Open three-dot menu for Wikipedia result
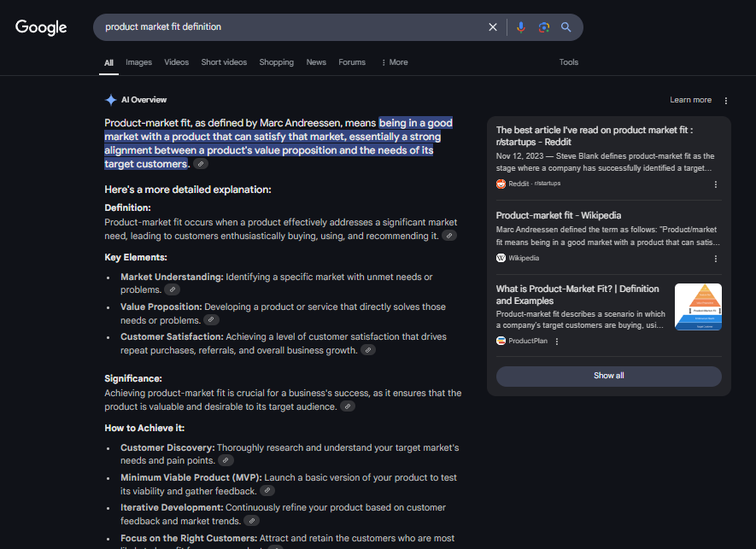 (716, 259)
